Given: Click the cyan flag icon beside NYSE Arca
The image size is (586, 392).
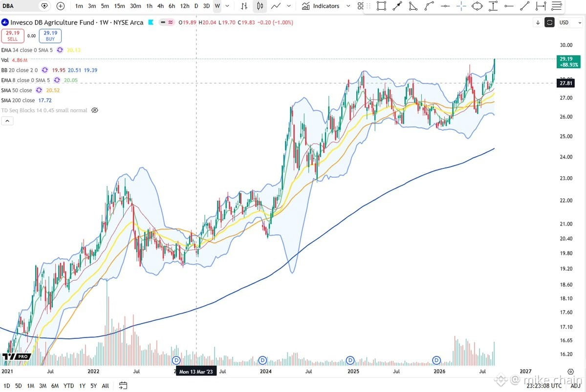Looking at the screenshot, I should pos(151,22).
